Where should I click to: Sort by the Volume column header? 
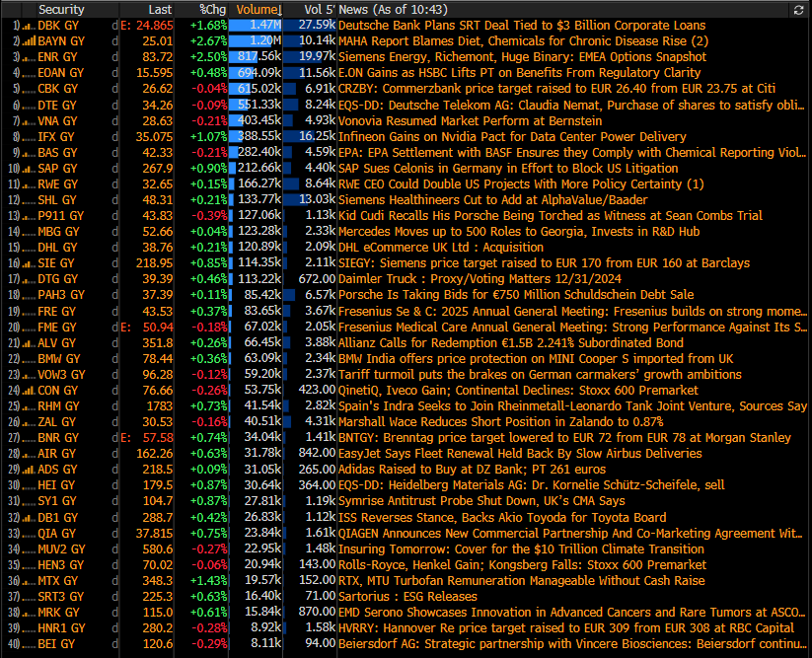(258, 10)
